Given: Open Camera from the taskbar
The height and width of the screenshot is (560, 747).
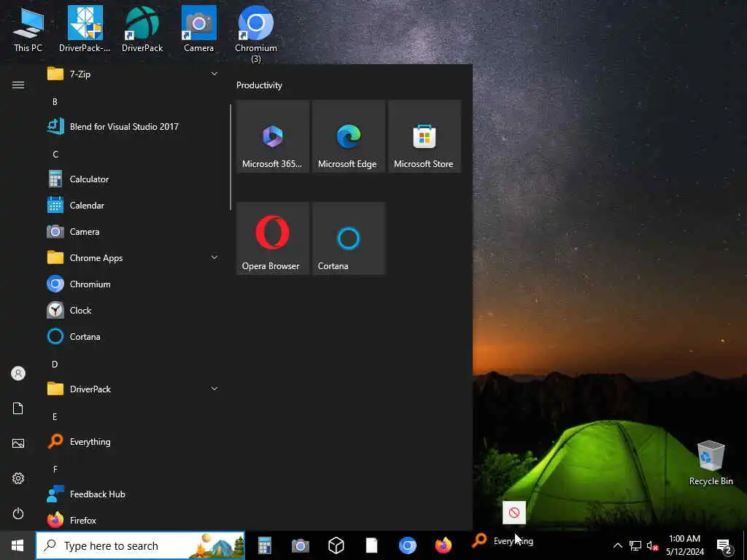Looking at the screenshot, I should tap(300, 545).
